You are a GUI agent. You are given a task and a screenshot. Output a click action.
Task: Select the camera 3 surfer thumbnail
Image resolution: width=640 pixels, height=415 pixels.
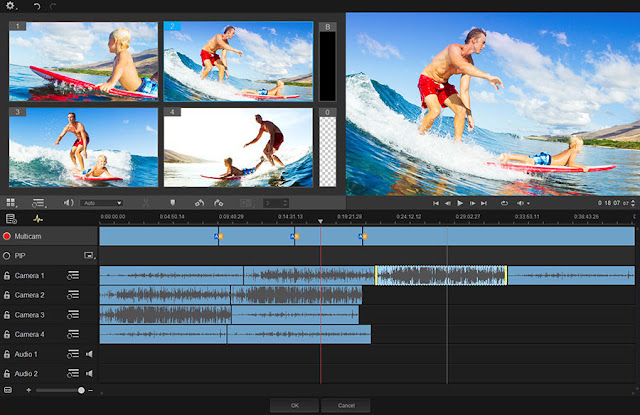pos(83,148)
